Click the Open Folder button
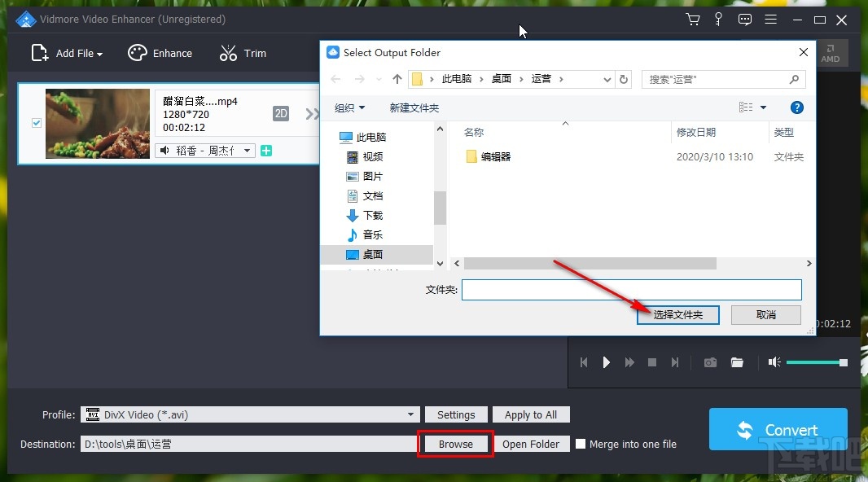Viewport: 868px width, 482px height. [530, 444]
